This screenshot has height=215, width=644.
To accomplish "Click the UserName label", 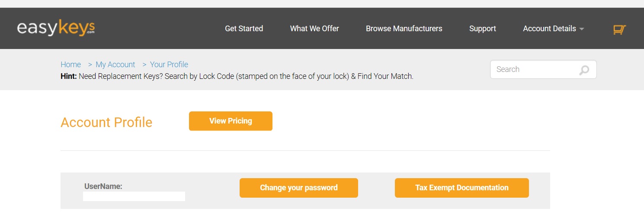I will [x=103, y=186].
